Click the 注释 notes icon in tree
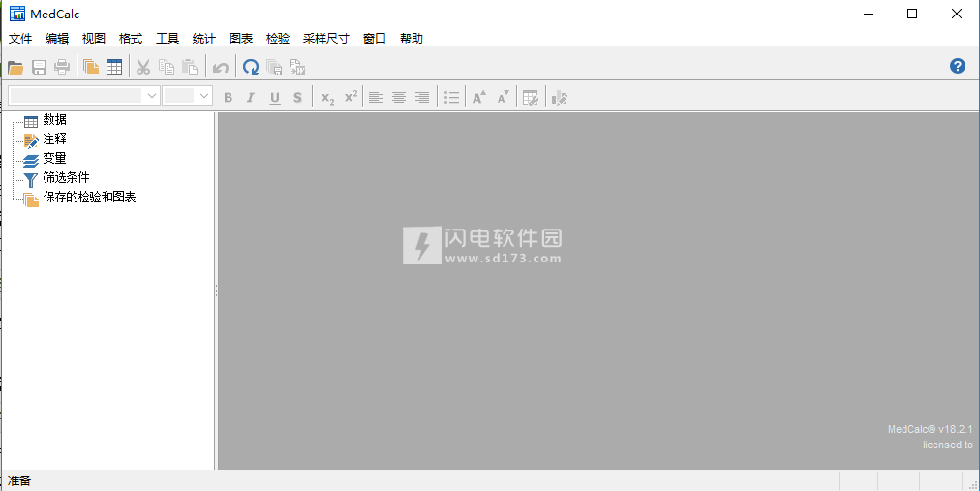 tap(31, 141)
